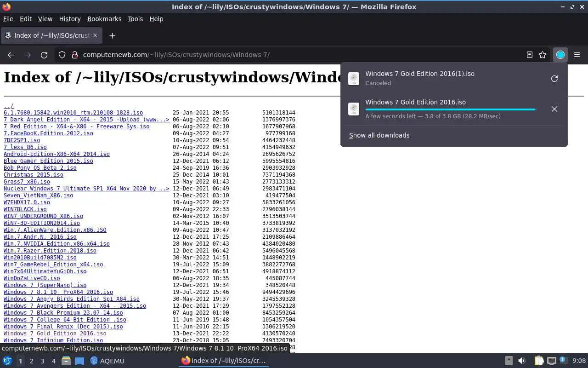Image resolution: width=588 pixels, height=368 pixels.
Task: Close the Index of tab
Action: 95,35
